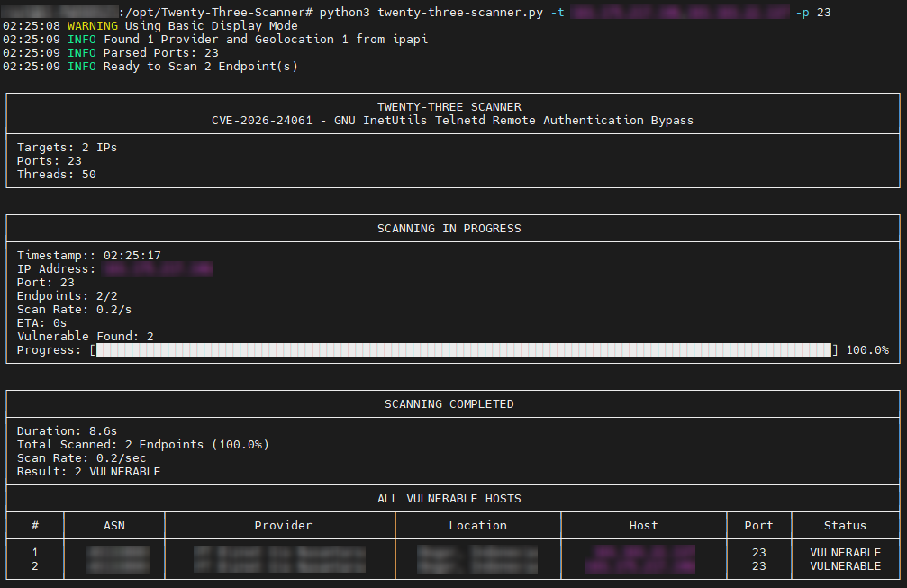Screen dimensions: 907x588
Task: Click the 'TWENTY-THREE SCANNER' banner title
Action: 449,107
